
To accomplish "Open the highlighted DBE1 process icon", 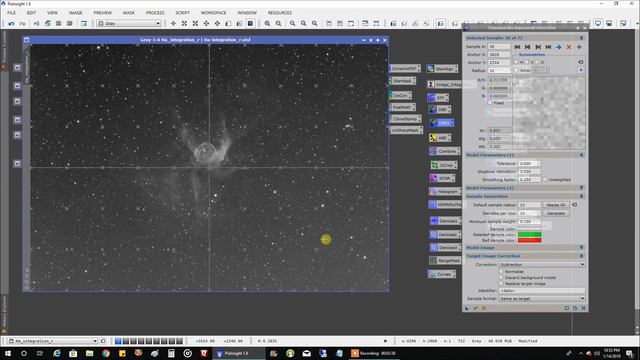I will tap(441, 122).
